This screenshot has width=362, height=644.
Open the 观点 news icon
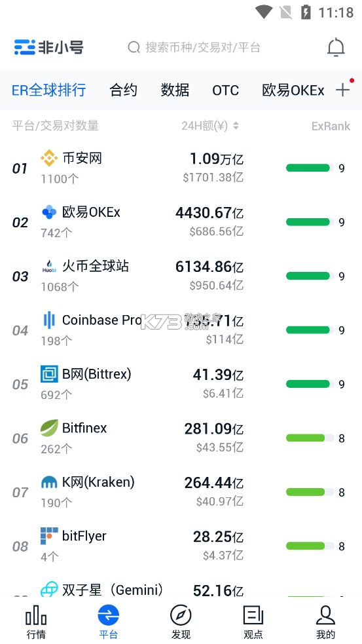(253, 615)
